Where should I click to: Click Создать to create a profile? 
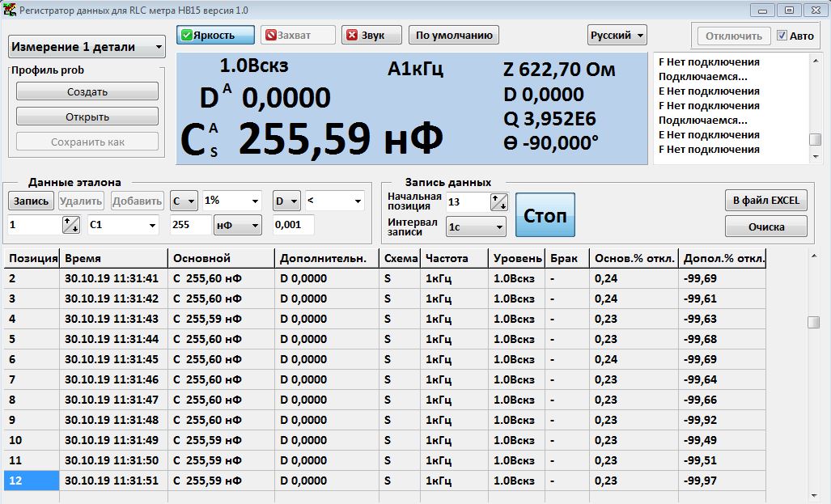87,92
